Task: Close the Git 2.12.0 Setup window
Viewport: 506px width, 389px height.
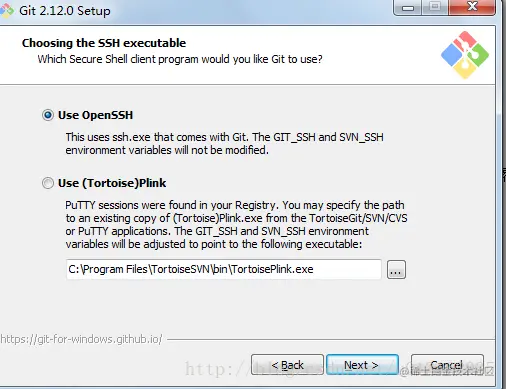Action: tap(472, 8)
